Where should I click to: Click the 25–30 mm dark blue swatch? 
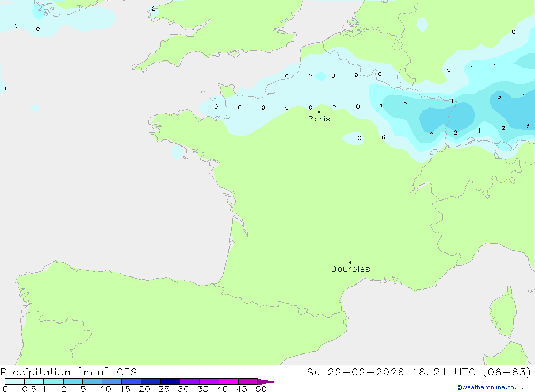click(170, 381)
